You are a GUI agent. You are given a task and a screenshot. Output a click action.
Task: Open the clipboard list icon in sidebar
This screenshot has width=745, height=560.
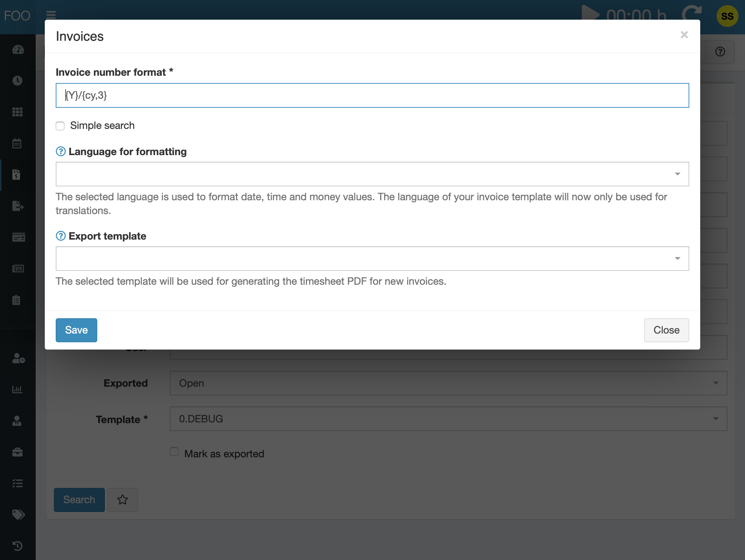point(16,300)
